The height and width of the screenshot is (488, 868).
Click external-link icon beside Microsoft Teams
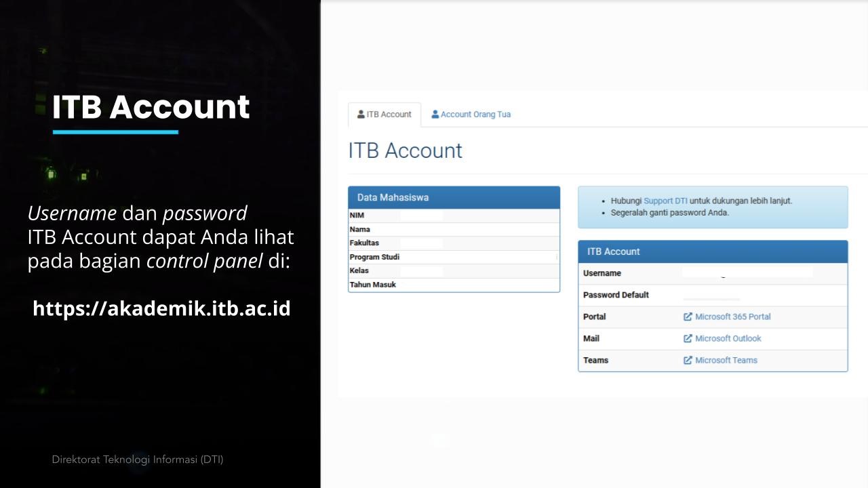coord(688,360)
